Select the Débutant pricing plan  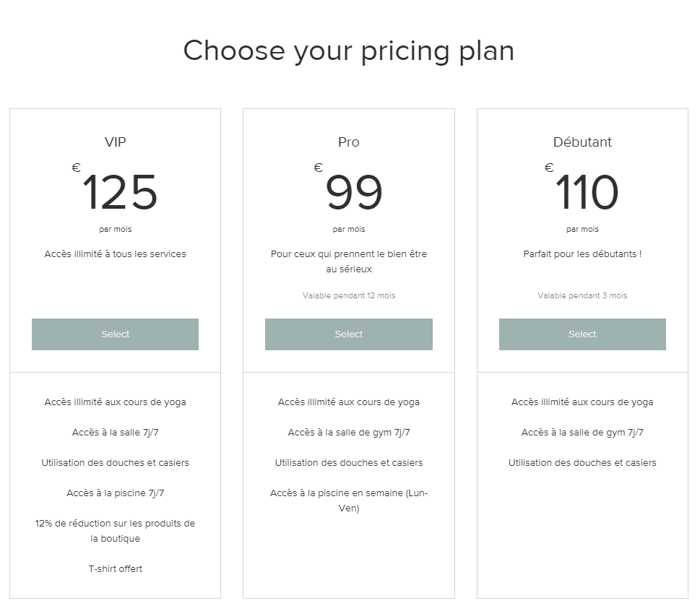coord(582,334)
